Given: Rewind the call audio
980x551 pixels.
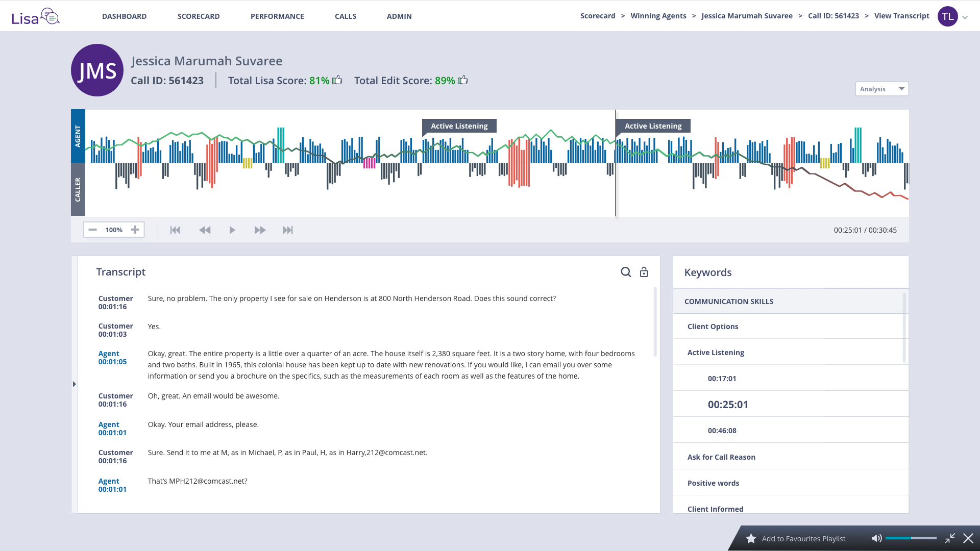Looking at the screenshot, I should click(205, 230).
